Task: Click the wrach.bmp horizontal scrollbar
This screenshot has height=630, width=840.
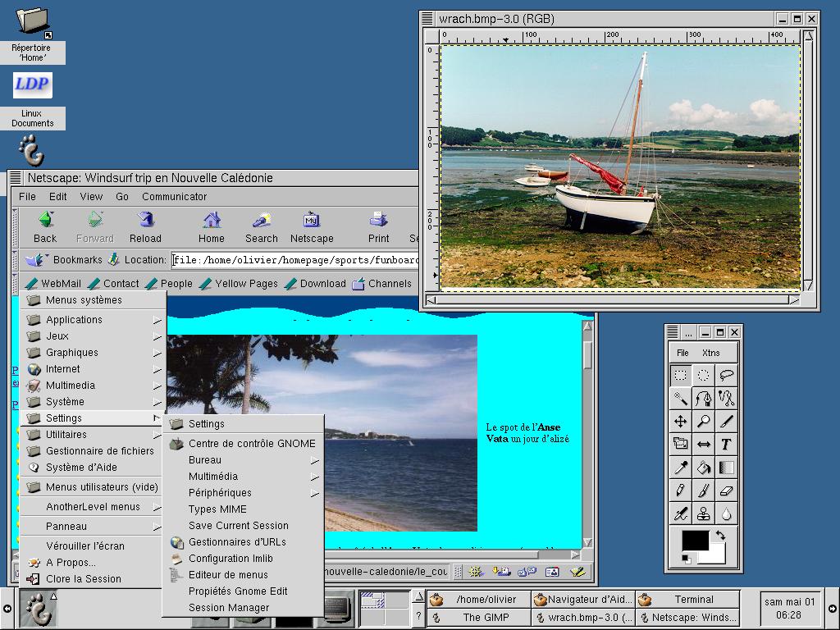Action: pos(612,300)
